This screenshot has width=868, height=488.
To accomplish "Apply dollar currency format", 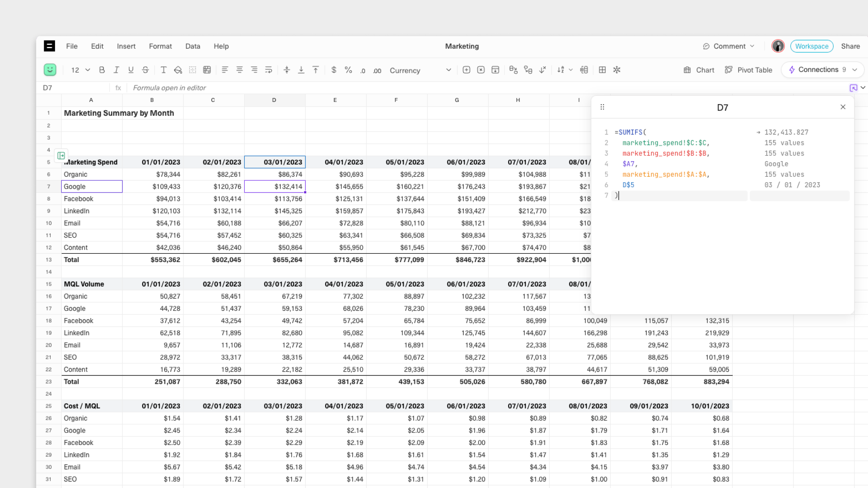I will pyautogui.click(x=334, y=70).
